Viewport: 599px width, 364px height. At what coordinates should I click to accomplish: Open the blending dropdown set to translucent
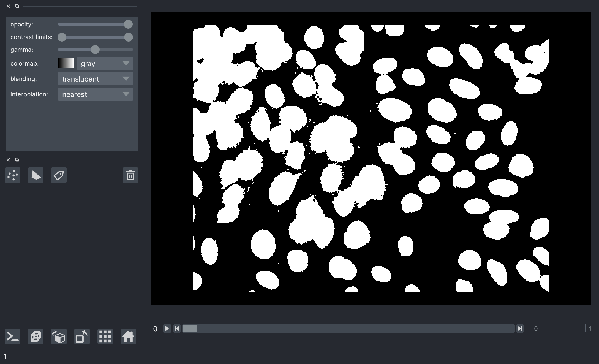pyautogui.click(x=95, y=79)
